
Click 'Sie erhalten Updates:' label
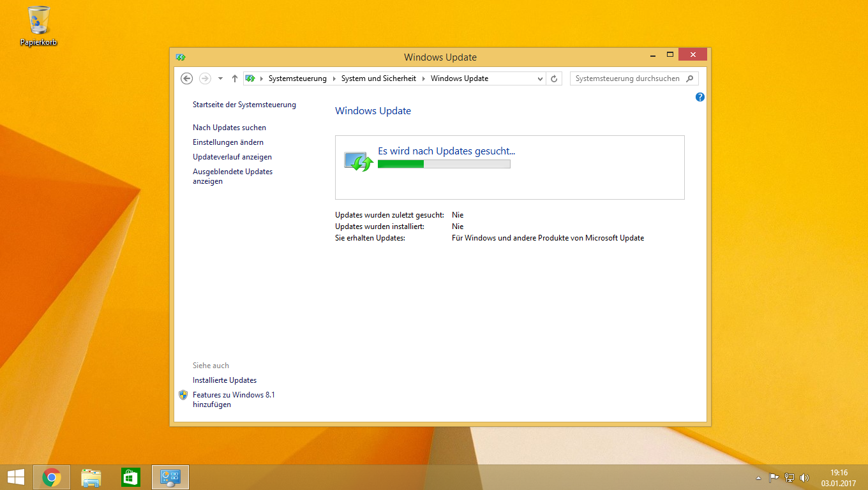(370, 238)
